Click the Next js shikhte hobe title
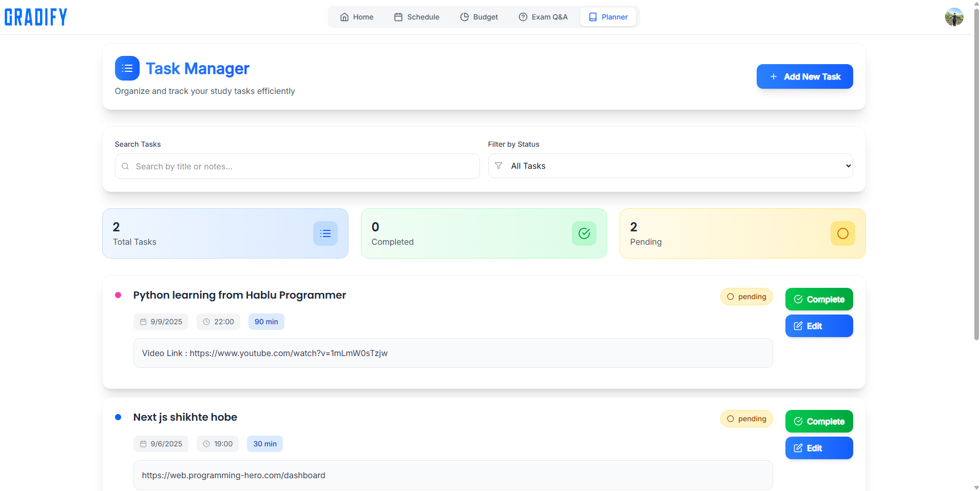The height and width of the screenshot is (491, 980). tap(185, 417)
